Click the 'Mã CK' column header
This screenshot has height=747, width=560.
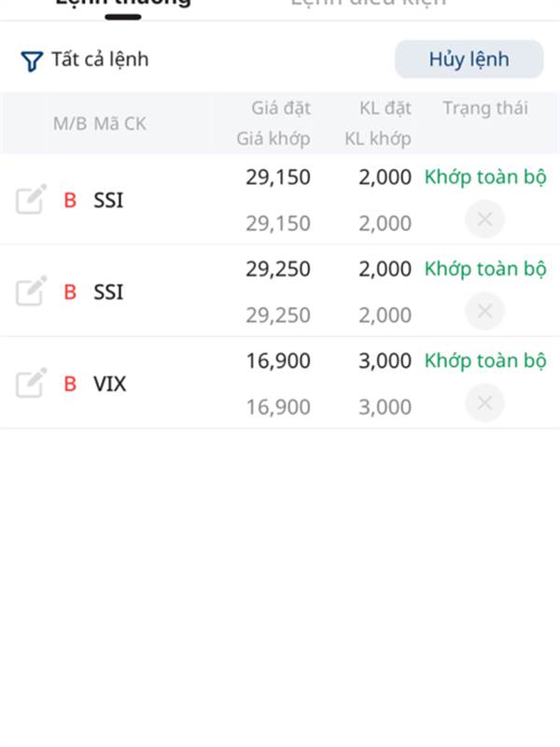coord(119,123)
